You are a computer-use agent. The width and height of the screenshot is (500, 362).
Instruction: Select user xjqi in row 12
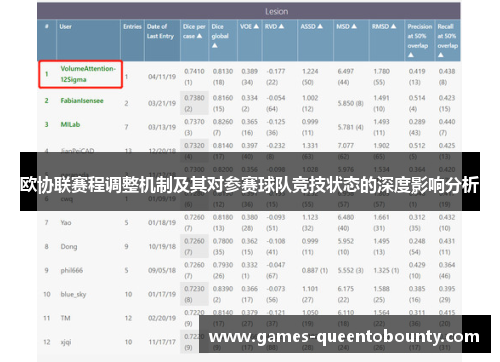click(66, 342)
